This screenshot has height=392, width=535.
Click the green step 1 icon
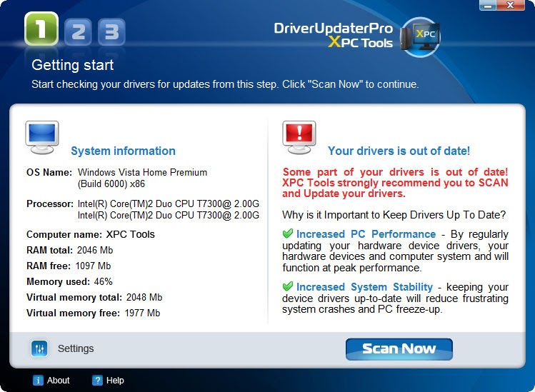41,29
